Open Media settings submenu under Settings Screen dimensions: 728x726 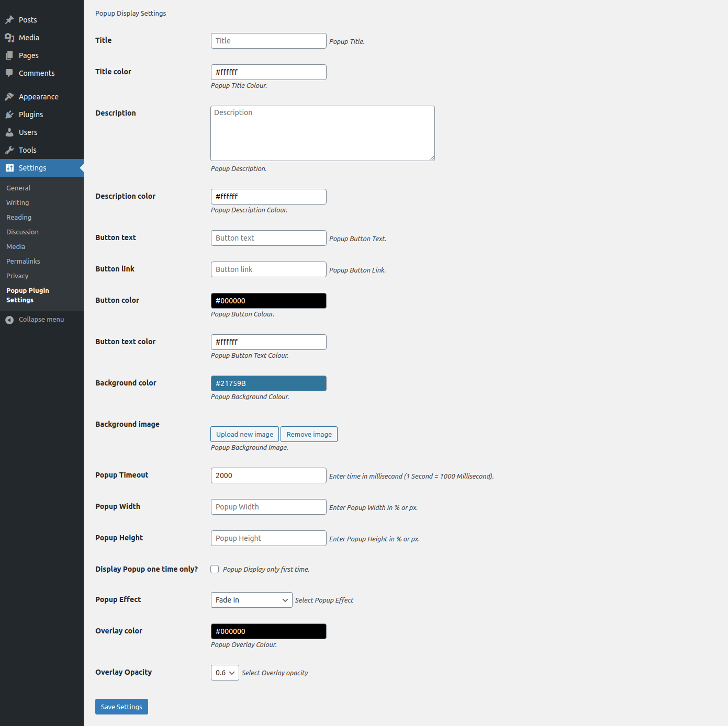pyautogui.click(x=16, y=246)
